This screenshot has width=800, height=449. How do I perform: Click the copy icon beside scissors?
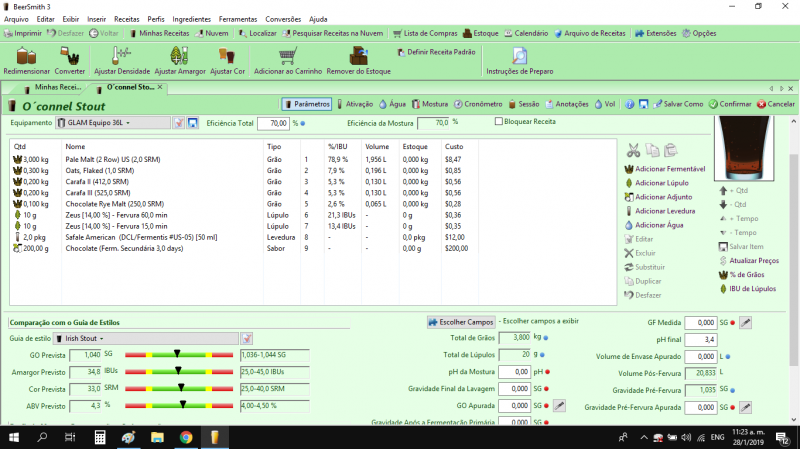pos(652,150)
